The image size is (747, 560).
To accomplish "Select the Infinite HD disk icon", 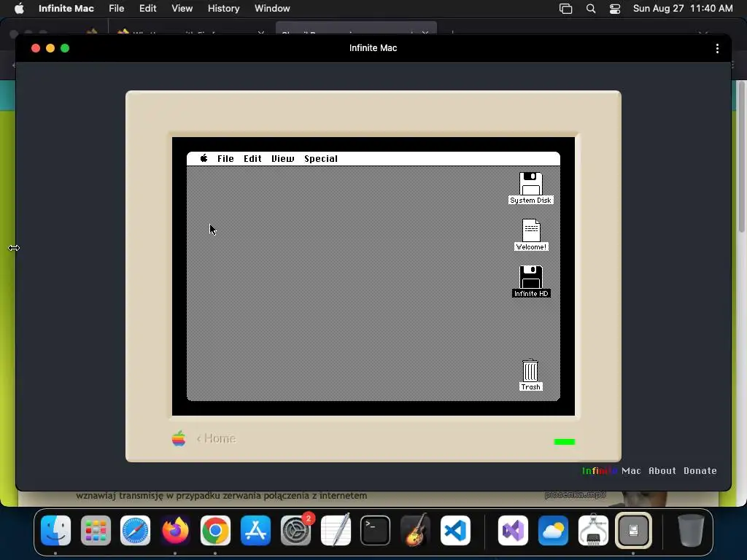I will click(x=531, y=277).
